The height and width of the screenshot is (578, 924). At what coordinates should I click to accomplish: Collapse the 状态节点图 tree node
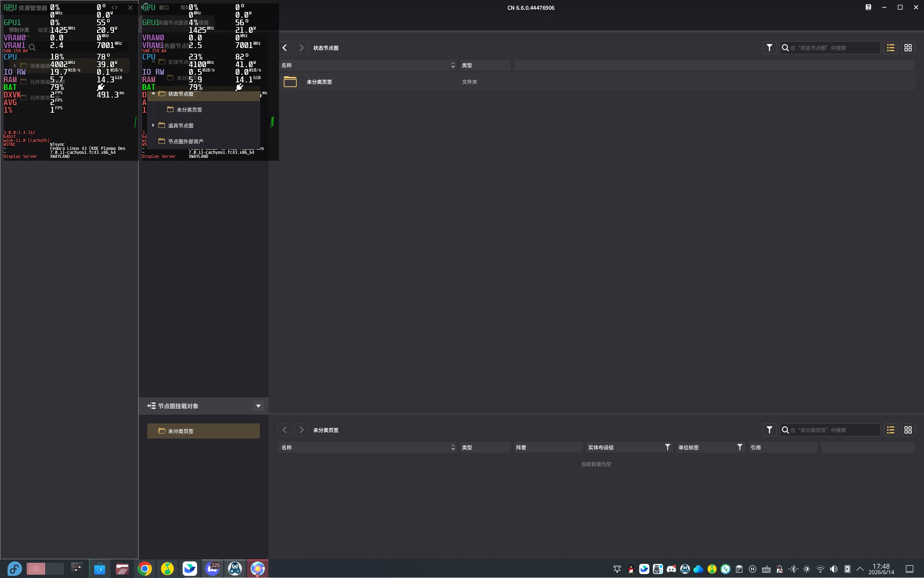point(153,94)
